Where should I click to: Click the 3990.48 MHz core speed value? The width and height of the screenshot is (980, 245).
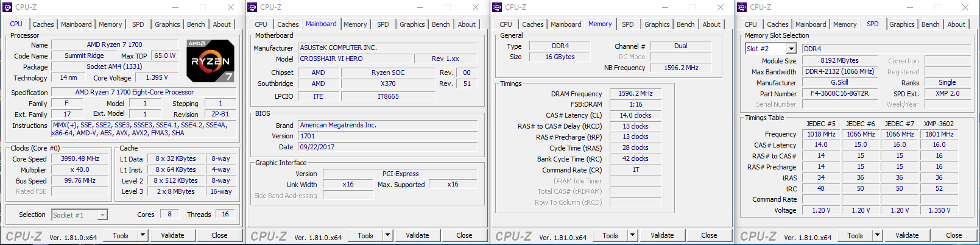80,158
